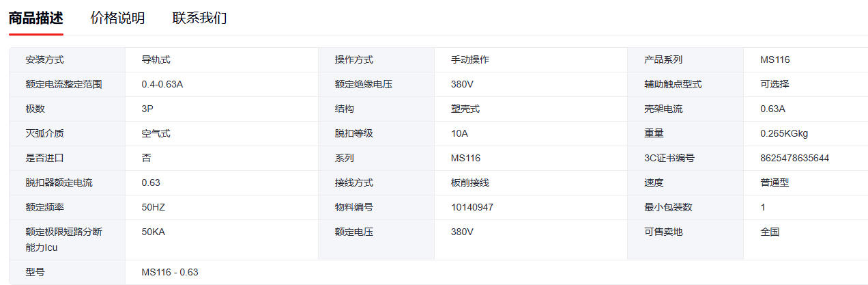Select the 重量 value 0.265KGkg

click(784, 134)
